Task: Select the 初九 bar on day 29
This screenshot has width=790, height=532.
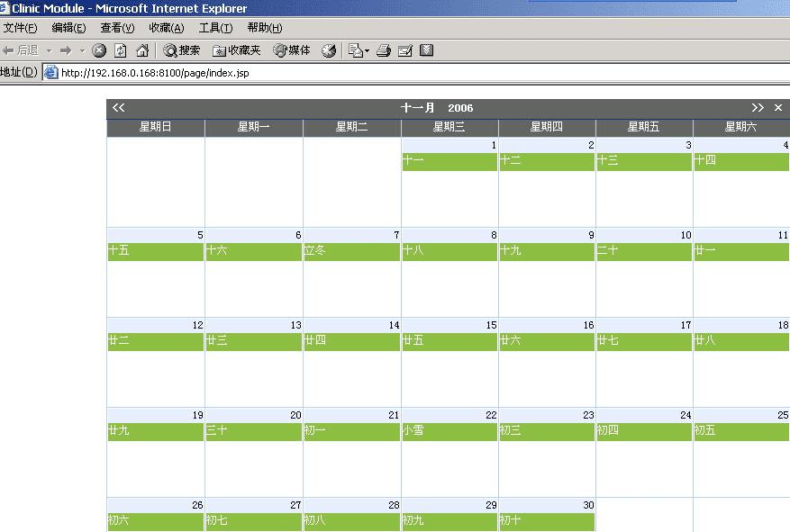Action: [449, 521]
